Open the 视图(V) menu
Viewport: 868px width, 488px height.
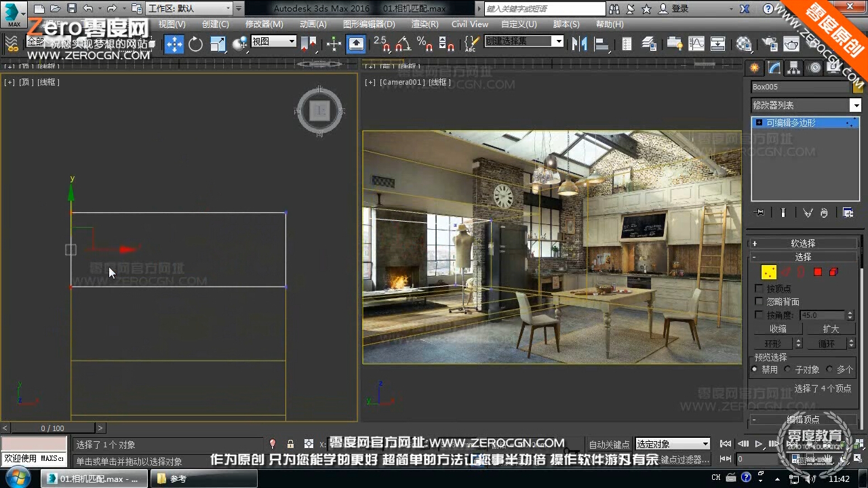172,24
